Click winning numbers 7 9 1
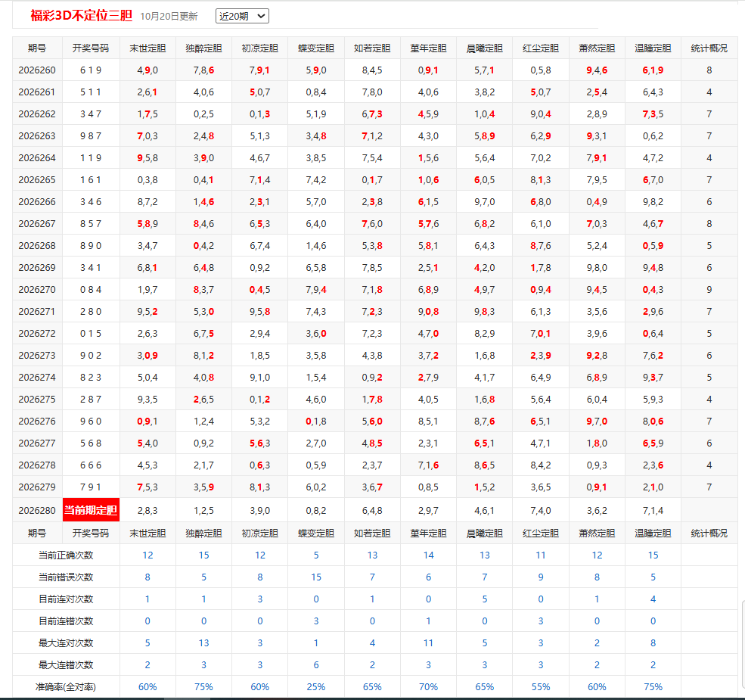Viewport: 745px width, 700px height. tap(91, 487)
